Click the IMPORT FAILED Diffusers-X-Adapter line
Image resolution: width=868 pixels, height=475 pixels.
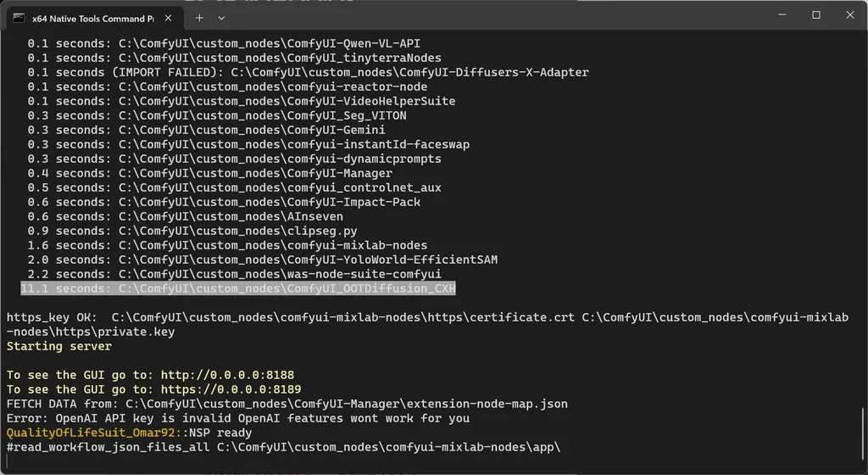[x=308, y=72]
